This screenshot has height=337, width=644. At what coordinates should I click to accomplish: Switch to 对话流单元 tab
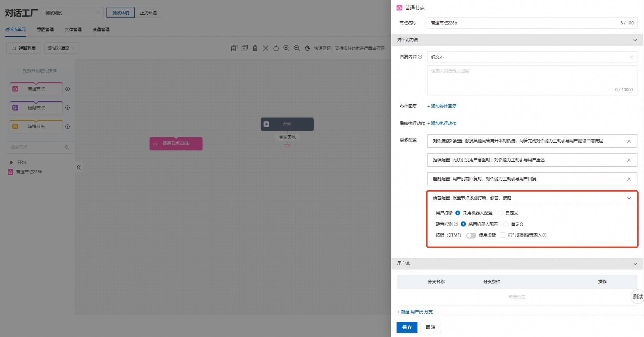(x=15, y=29)
